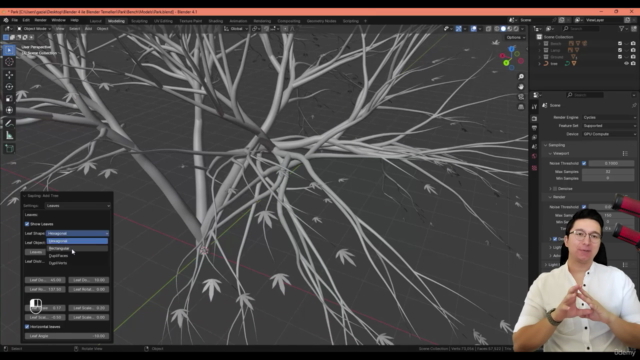Switch to the Shading workspace tab
Screen dimensions: 640x360
[216, 21]
